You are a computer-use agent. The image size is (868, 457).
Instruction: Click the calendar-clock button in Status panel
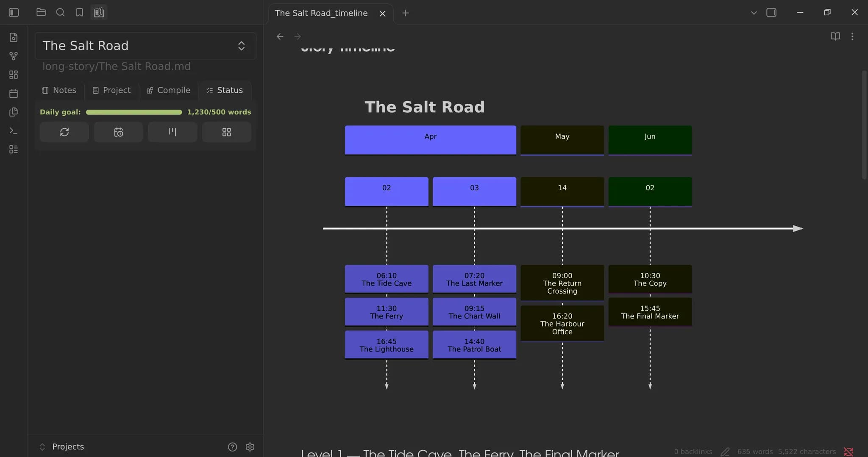118,132
